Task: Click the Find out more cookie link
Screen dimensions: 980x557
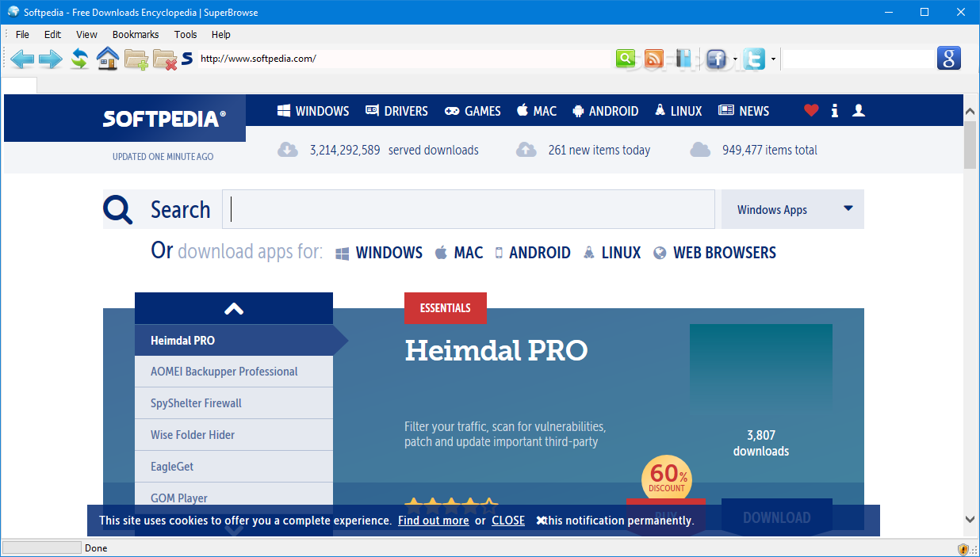Action: (433, 521)
